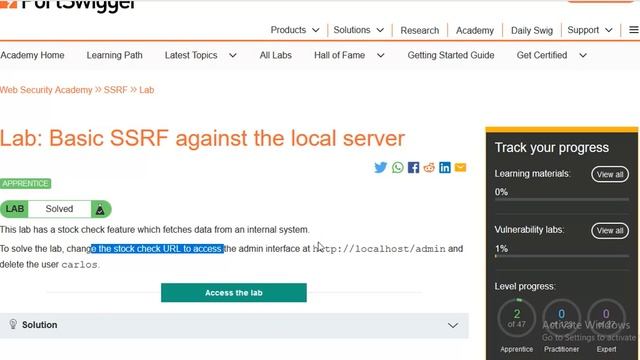This screenshot has height=360, width=640.
Task: Share the lab via WhatsApp
Action: pyautogui.click(x=398, y=167)
